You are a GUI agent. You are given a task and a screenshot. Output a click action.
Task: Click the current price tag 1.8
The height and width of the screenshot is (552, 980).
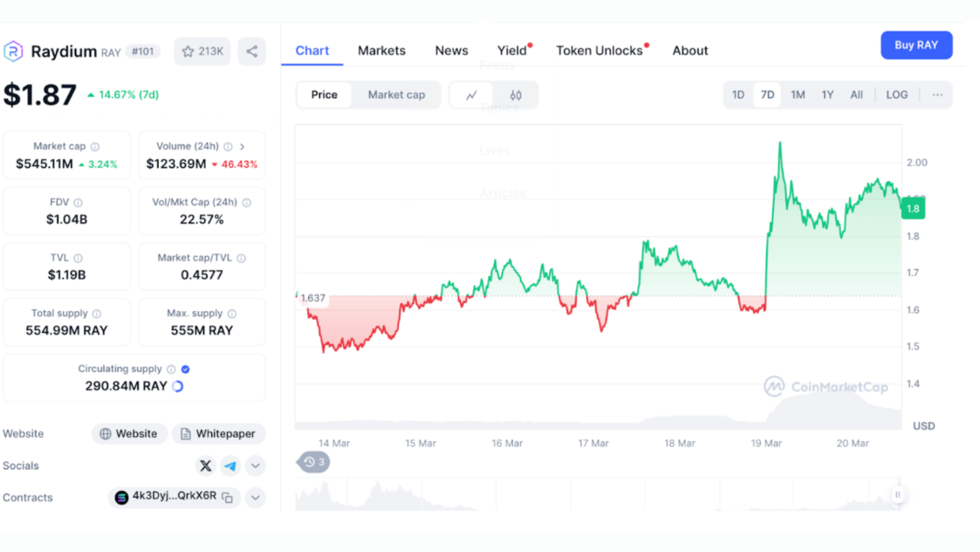pyautogui.click(x=913, y=209)
